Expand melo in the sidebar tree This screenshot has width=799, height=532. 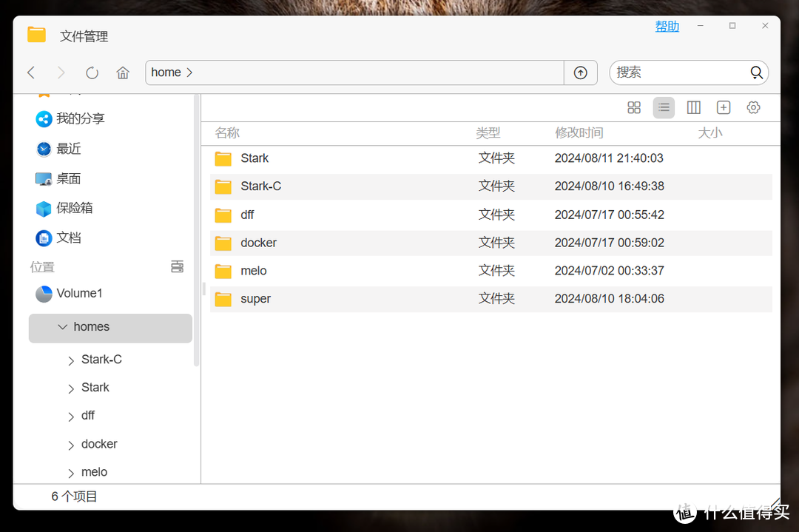click(71, 474)
